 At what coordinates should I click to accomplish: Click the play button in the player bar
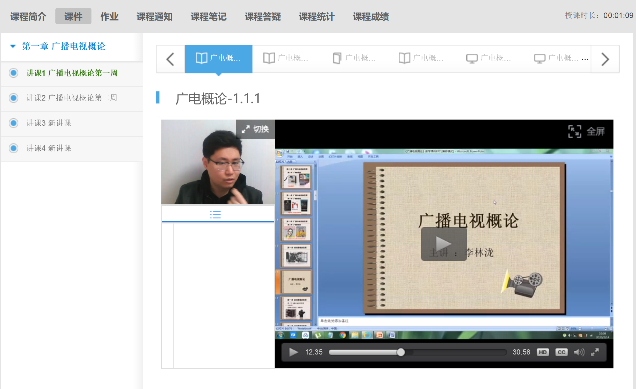293,352
